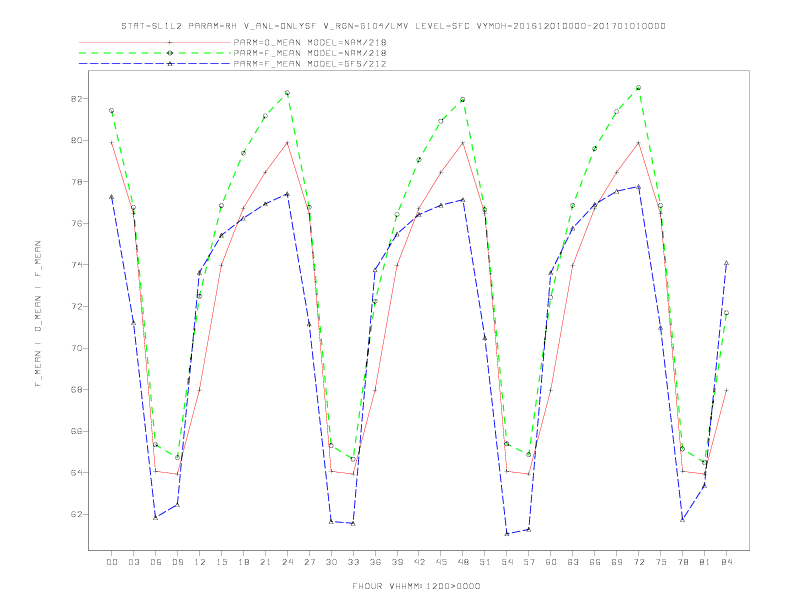Click y-axis tick label 64
792x612 pixels.
[x=77, y=473]
